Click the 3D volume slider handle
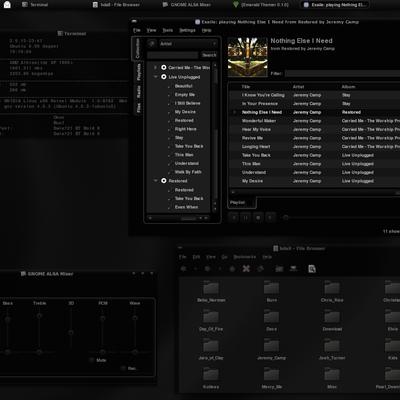 [71, 332]
